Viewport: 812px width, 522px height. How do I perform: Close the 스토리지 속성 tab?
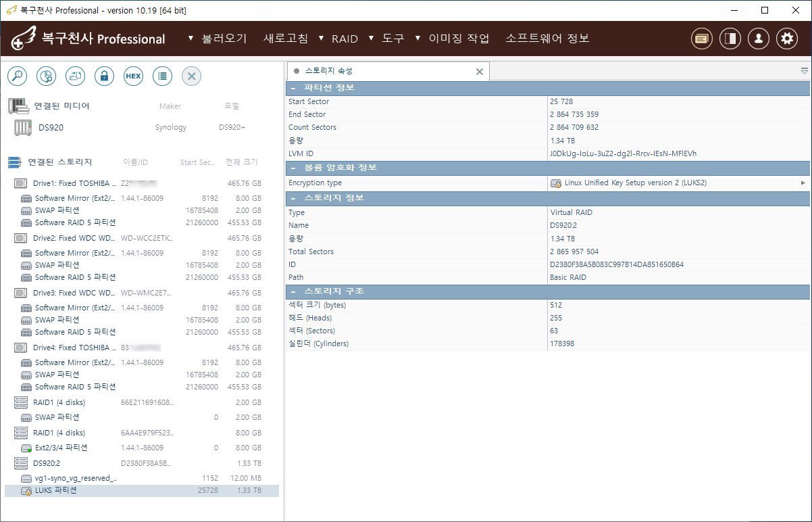[480, 72]
